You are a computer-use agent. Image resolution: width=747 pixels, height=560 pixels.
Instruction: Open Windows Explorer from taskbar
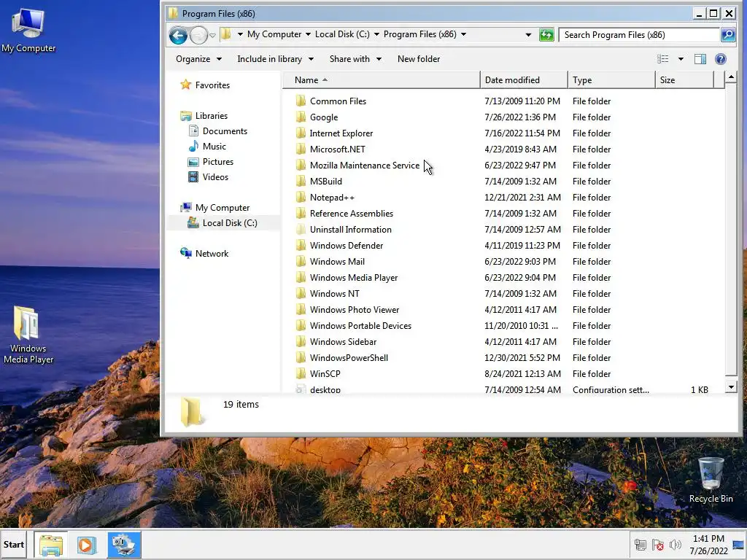tap(51, 545)
